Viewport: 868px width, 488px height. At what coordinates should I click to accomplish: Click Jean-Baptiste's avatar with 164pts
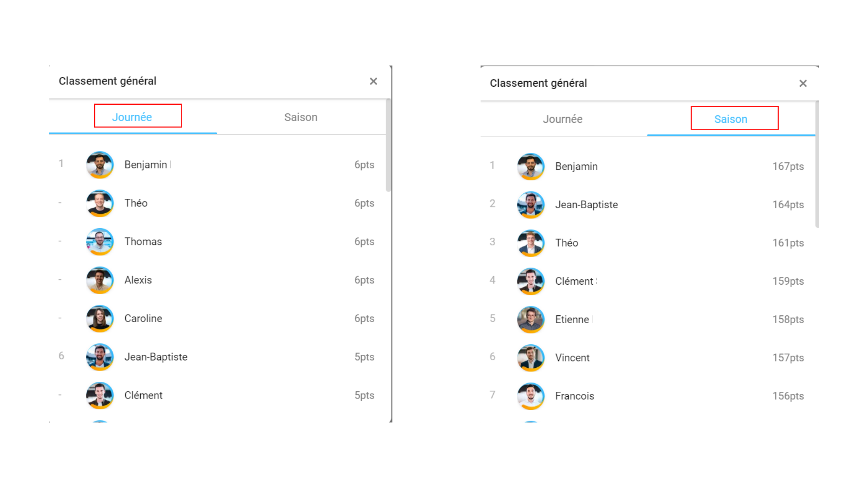[531, 205]
